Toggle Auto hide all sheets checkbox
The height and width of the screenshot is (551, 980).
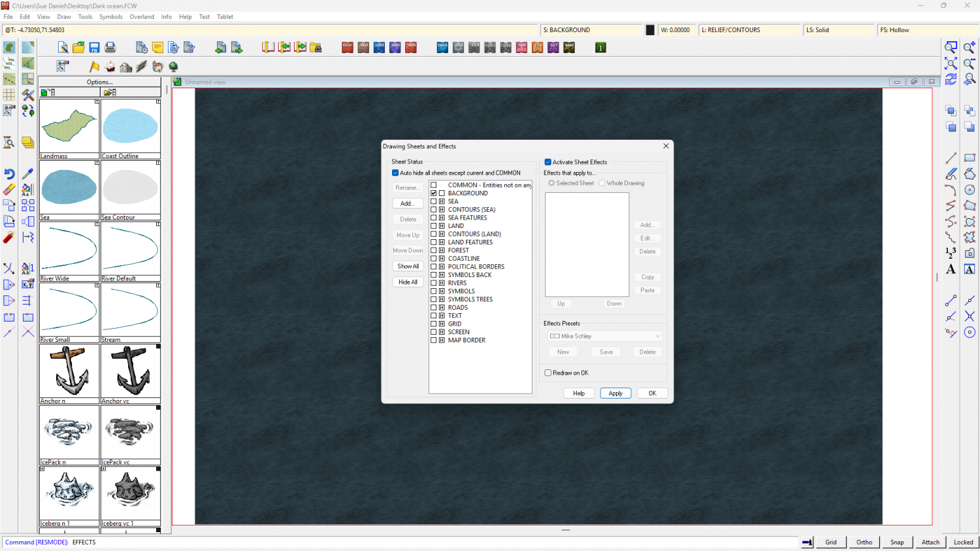coord(395,173)
